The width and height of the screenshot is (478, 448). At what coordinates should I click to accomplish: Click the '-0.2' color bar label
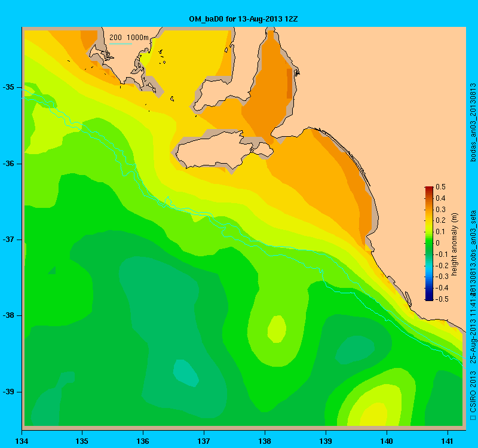442,265
